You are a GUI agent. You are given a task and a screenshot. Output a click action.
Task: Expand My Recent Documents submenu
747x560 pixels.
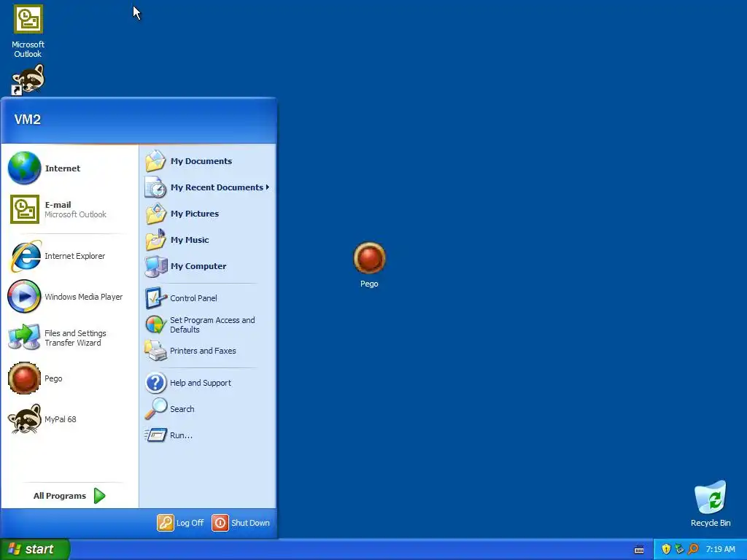pyautogui.click(x=207, y=187)
